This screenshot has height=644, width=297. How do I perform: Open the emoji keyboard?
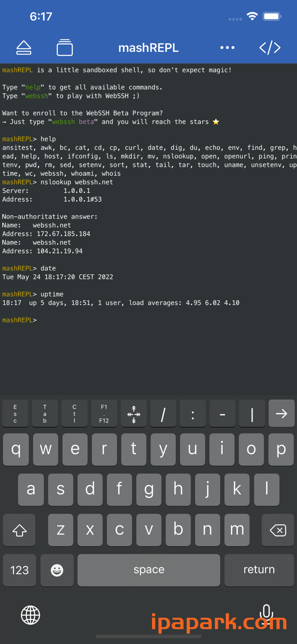[57, 570]
